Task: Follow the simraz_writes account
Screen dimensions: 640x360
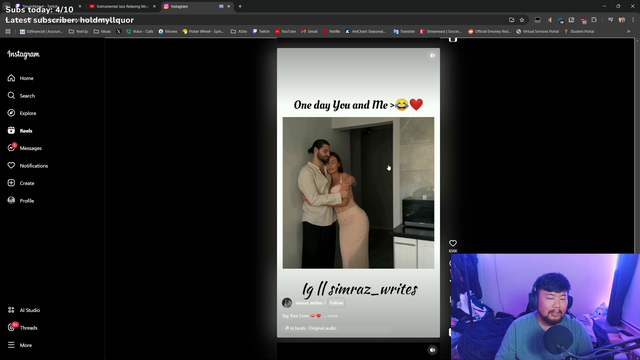Action: (x=336, y=303)
